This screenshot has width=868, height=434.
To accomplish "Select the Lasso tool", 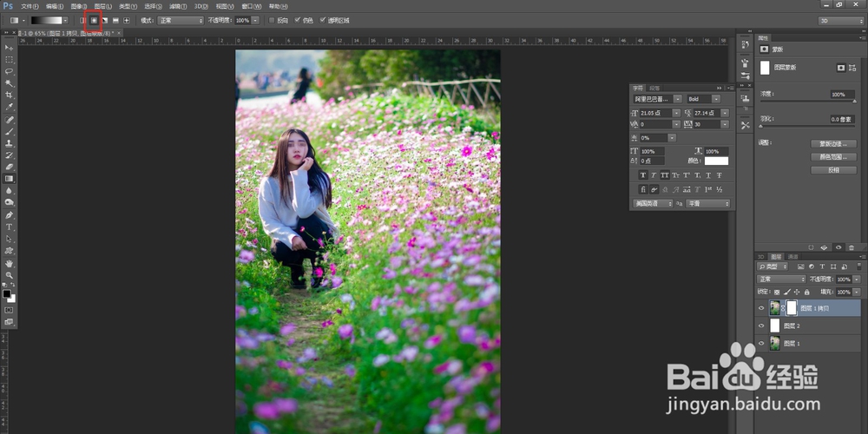I will tap(9, 71).
